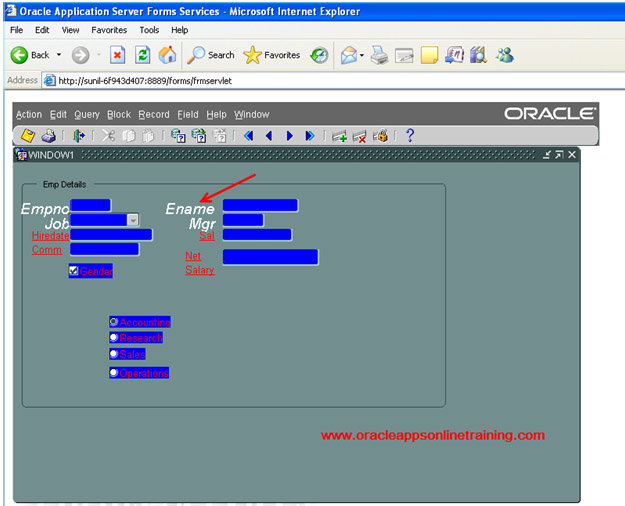Expand the Job dropdown list

pyautogui.click(x=133, y=220)
